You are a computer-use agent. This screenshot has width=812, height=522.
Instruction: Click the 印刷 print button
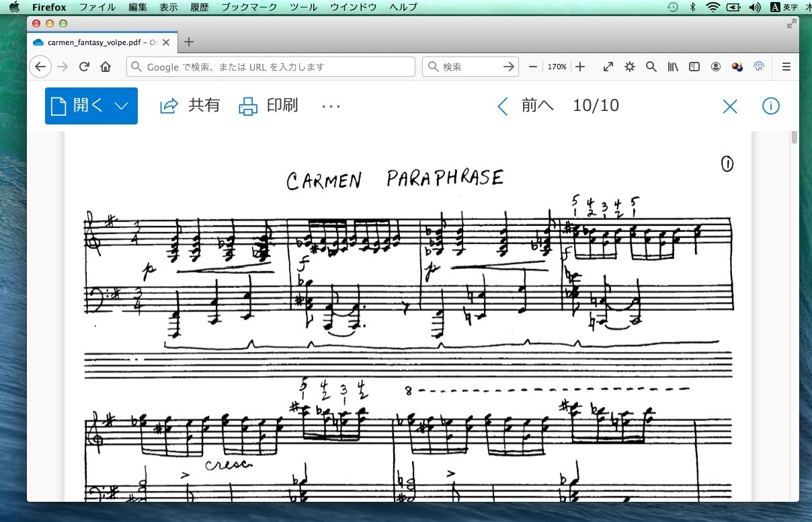pos(269,106)
